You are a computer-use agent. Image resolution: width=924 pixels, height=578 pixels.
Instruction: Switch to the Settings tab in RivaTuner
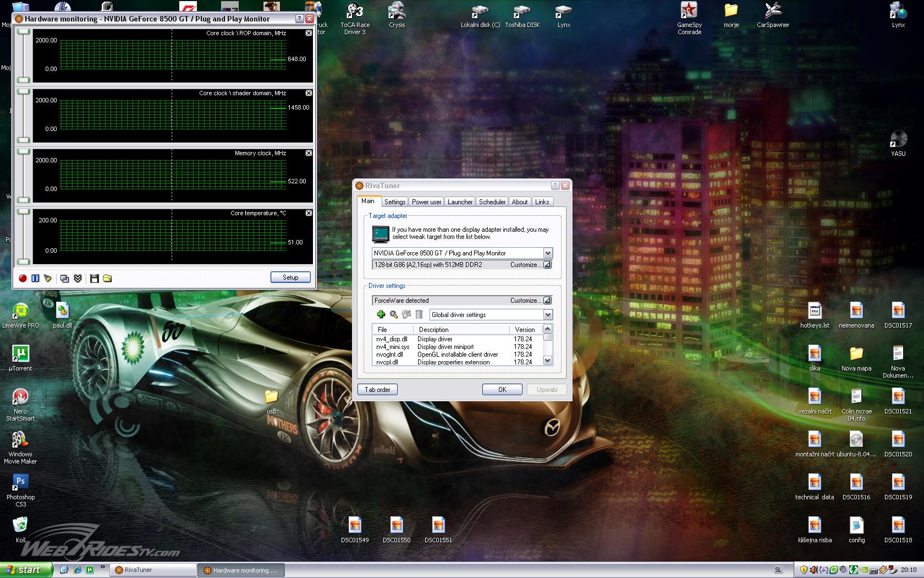tap(395, 202)
